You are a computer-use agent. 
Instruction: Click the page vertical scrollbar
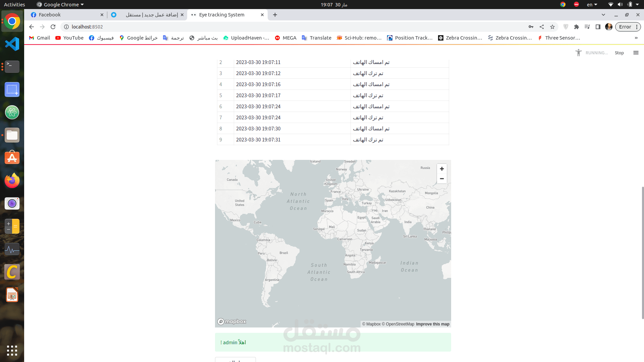[x=643, y=251]
